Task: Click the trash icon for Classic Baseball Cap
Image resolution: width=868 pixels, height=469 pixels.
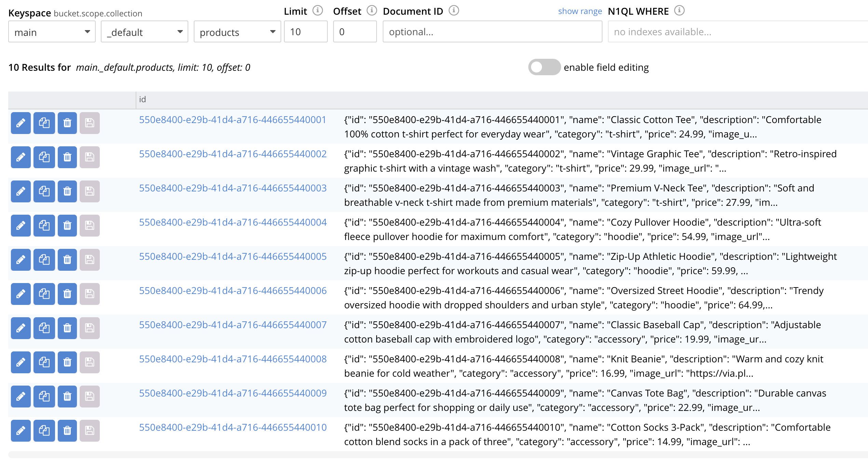Action: [67, 328]
